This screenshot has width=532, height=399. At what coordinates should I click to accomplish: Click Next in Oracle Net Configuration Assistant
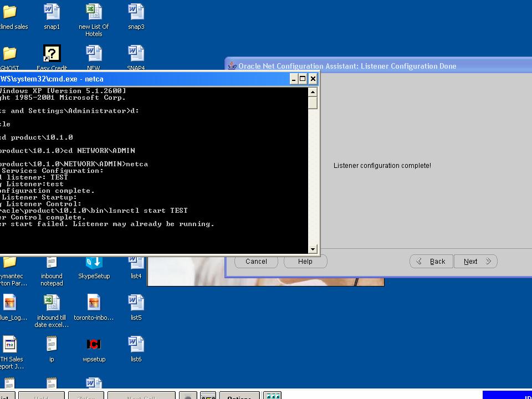pyautogui.click(x=475, y=261)
